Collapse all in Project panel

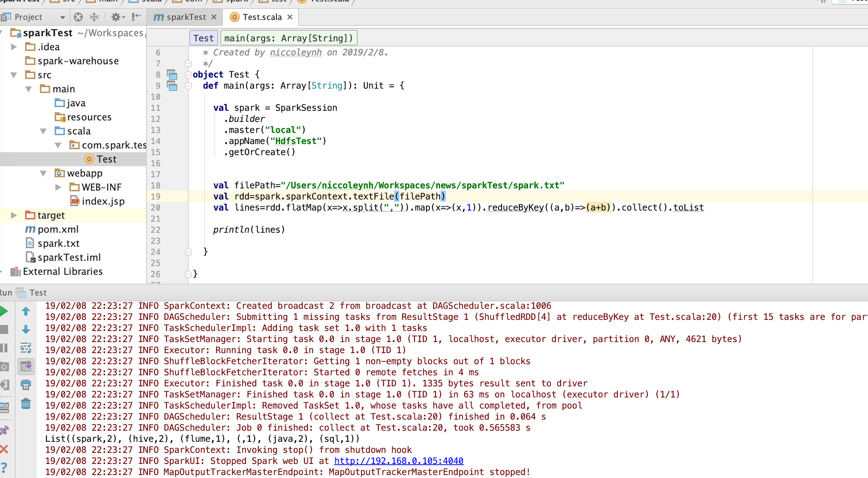[94, 17]
